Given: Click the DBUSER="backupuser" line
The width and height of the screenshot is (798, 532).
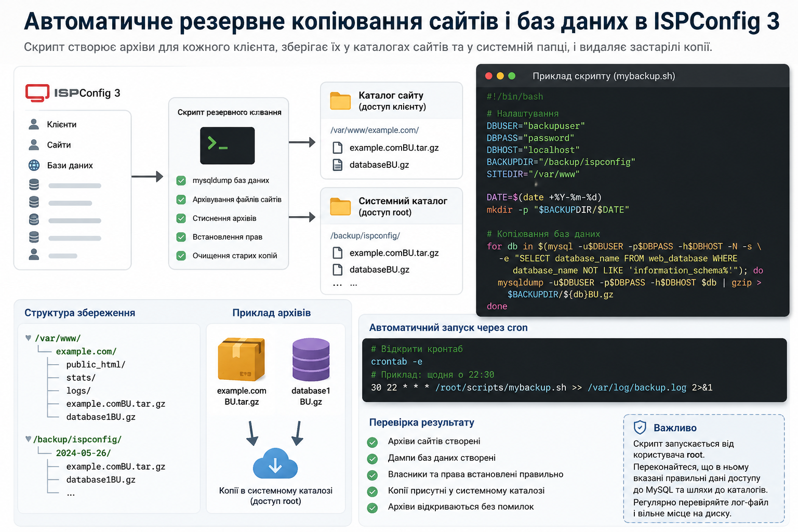Looking at the screenshot, I should coord(536,126).
